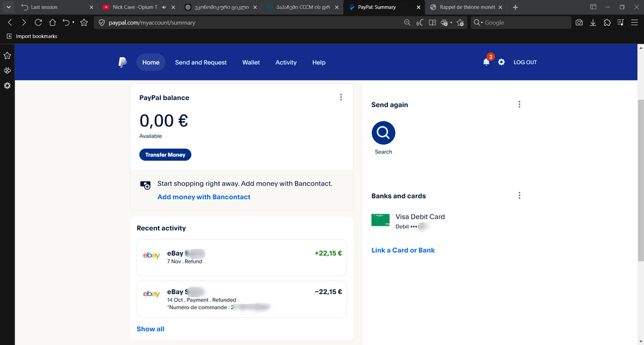Click the Send again Search icon
This screenshot has height=345, width=644.
[383, 133]
